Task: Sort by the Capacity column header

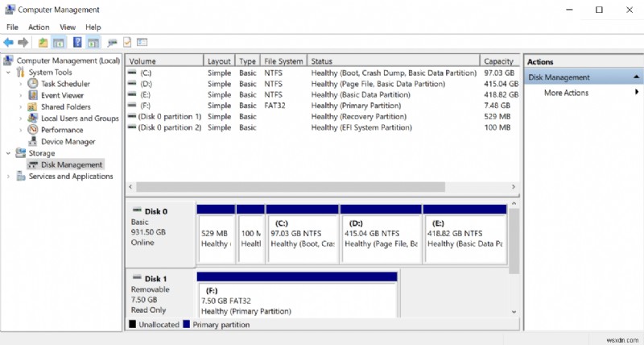Action: (499, 60)
